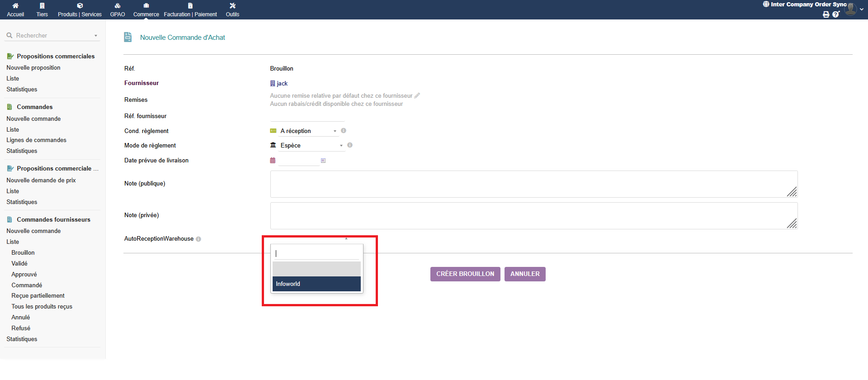This screenshot has height=380, width=868.
Task: Open the Commerce menu
Action: [146, 9]
